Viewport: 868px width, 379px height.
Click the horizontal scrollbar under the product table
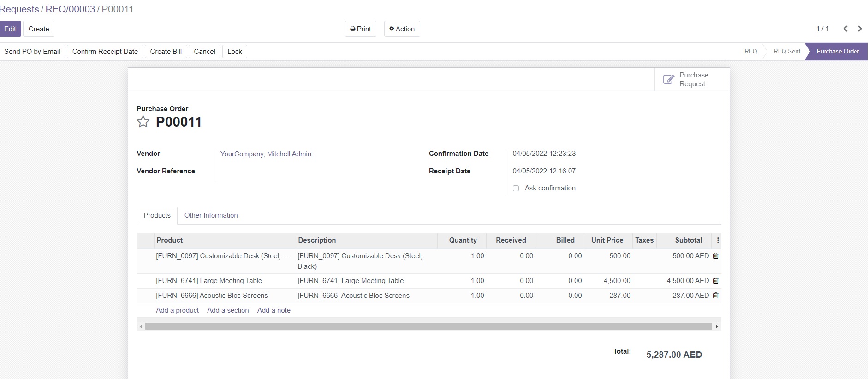(x=428, y=326)
